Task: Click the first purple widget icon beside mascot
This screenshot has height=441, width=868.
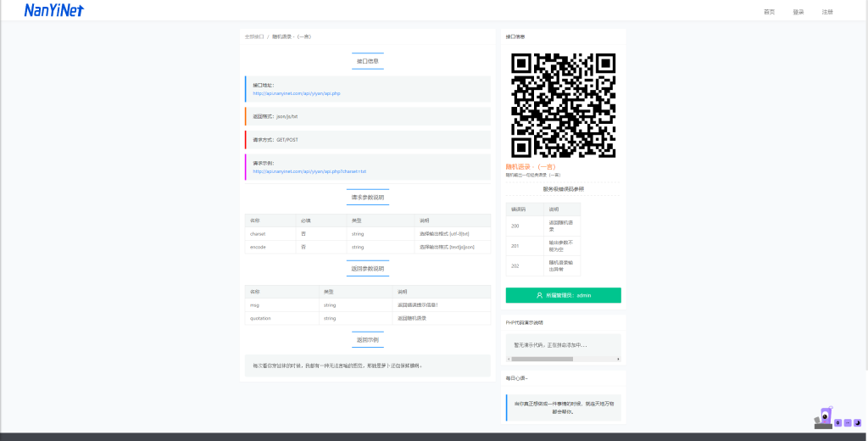Action: click(x=837, y=422)
